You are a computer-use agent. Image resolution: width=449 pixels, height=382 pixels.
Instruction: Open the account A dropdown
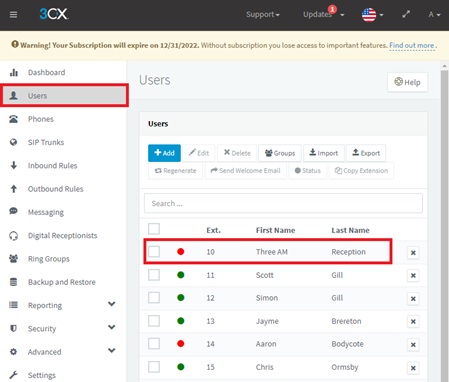coord(434,14)
